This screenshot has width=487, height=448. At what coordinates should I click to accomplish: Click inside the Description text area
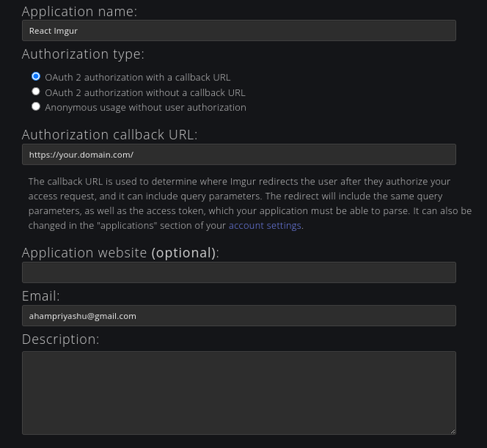point(238,393)
